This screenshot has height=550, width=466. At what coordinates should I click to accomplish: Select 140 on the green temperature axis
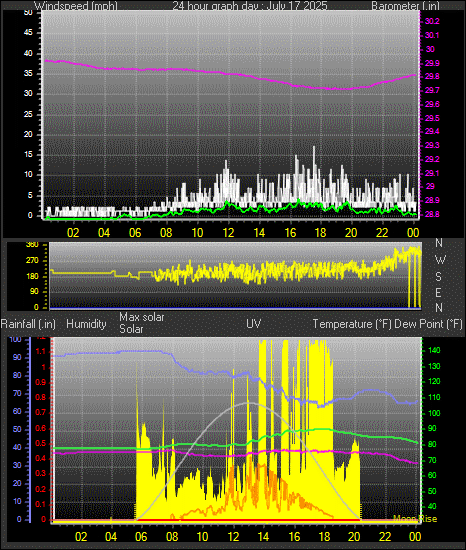[434, 350]
